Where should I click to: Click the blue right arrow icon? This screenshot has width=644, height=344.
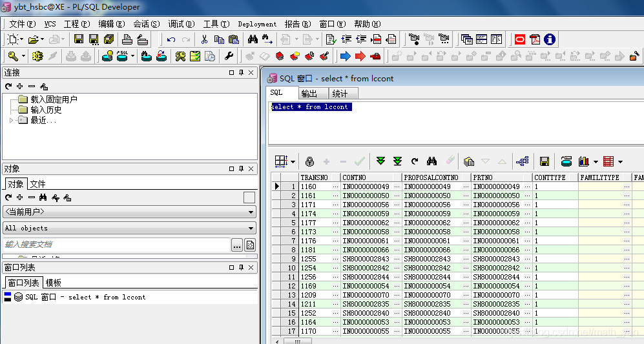tap(346, 56)
